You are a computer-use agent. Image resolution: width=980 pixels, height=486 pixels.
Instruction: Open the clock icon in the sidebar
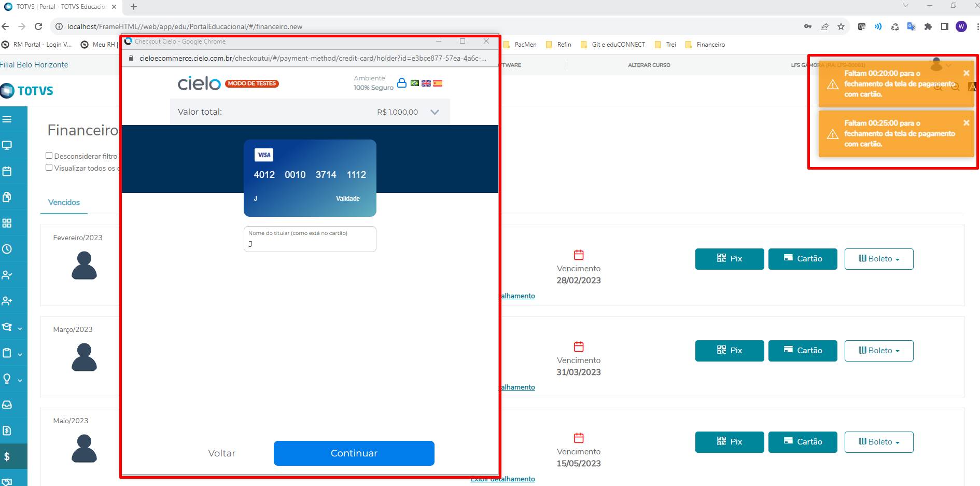point(7,249)
